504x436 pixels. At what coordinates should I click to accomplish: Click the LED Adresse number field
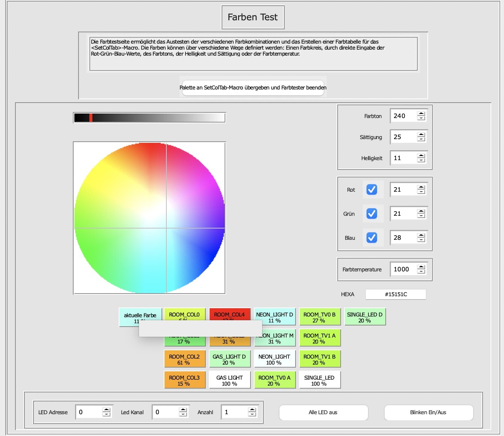click(x=89, y=412)
